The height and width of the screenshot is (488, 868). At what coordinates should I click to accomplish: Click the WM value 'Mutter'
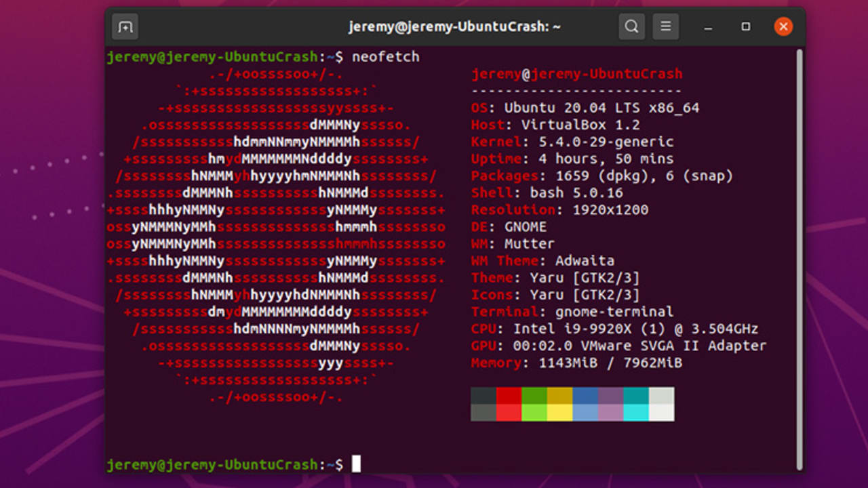[530, 243]
